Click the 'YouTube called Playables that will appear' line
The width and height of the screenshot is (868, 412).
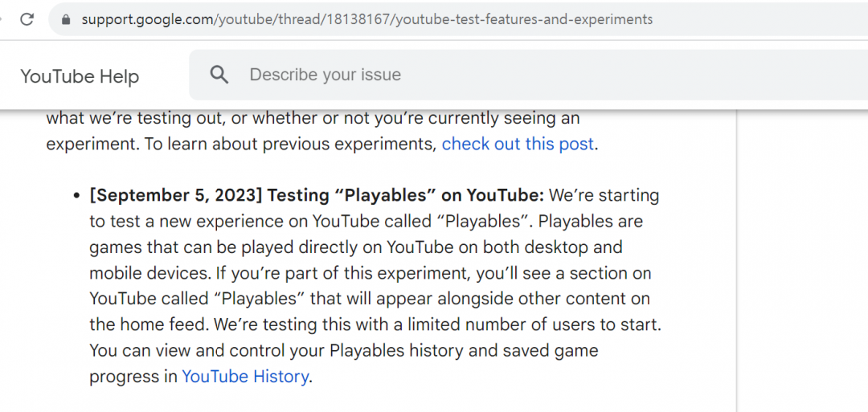369,299
